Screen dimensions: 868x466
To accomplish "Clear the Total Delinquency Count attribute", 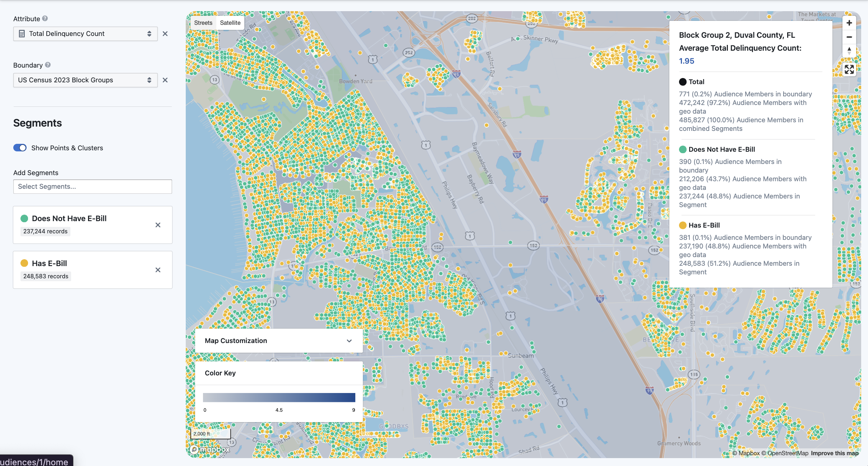I will [165, 34].
